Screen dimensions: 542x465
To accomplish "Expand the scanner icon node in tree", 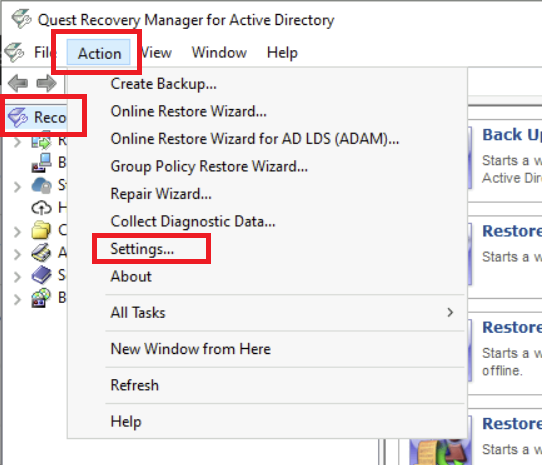I will (17, 254).
